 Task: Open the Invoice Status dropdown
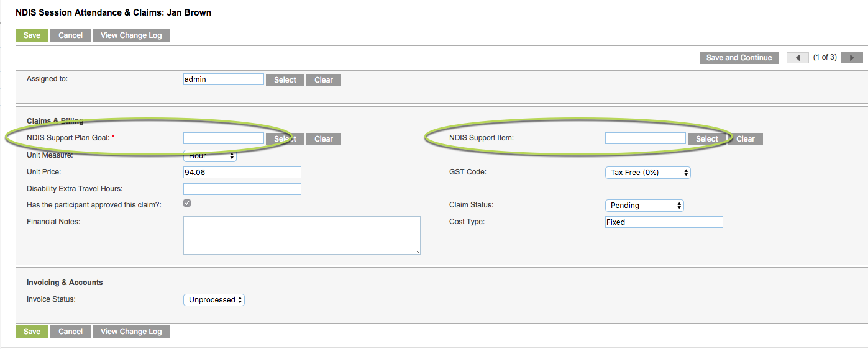214,300
